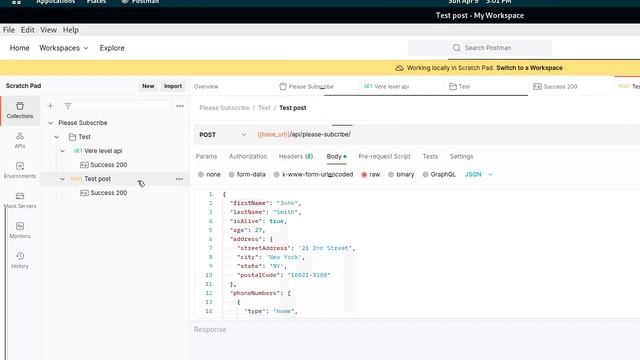Open the APIs sidebar panel
This screenshot has width=640, height=360.
[x=20, y=140]
